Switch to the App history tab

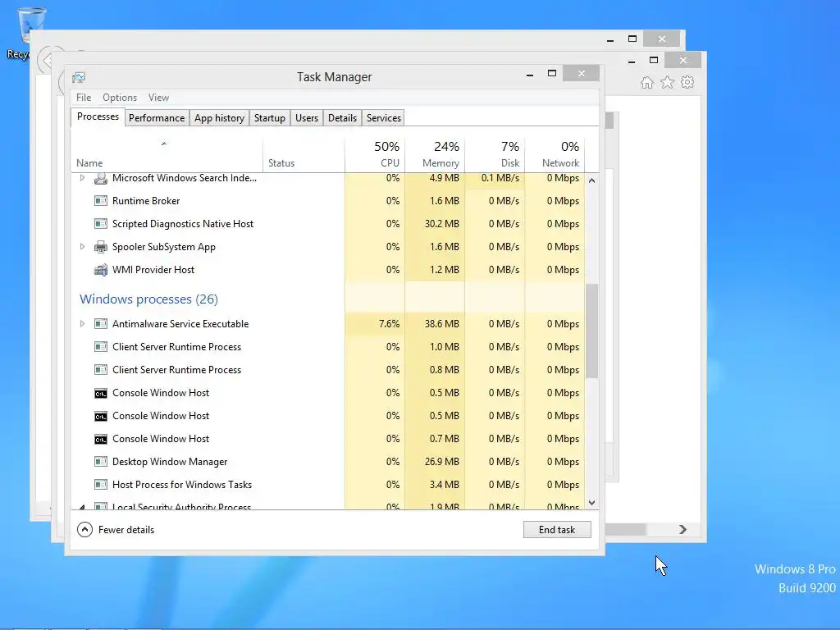click(x=219, y=118)
